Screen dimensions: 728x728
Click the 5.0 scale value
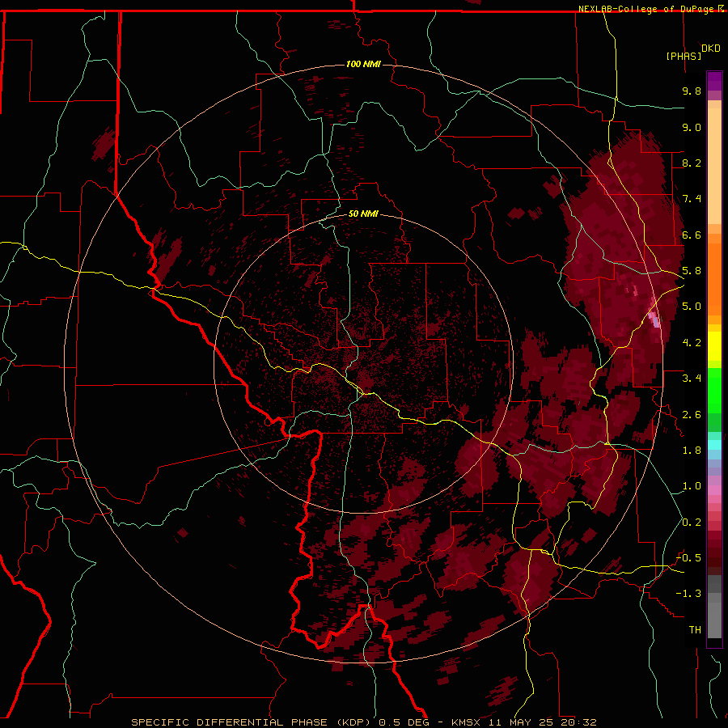(x=692, y=307)
